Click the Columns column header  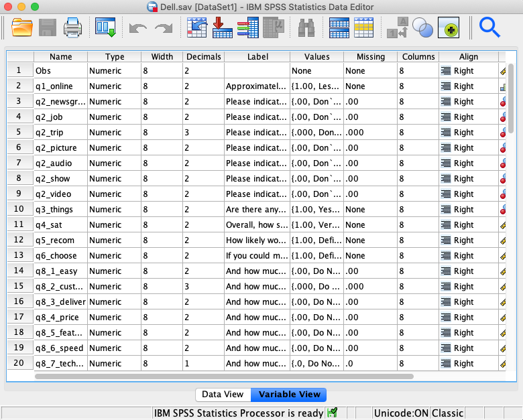click(x=418, y=57)
